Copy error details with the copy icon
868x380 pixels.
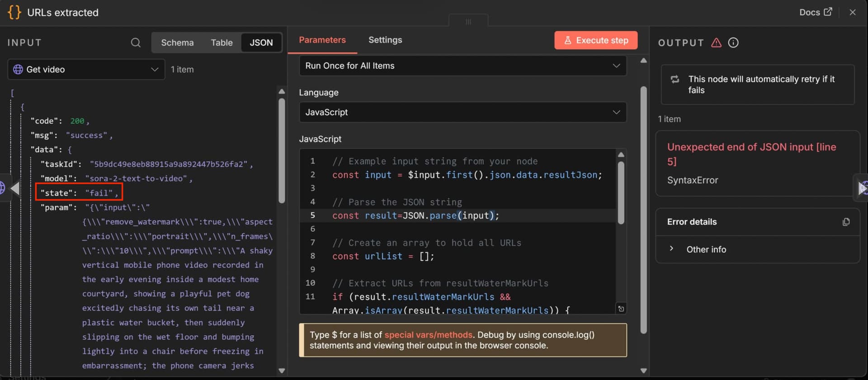tap(846, 222)
